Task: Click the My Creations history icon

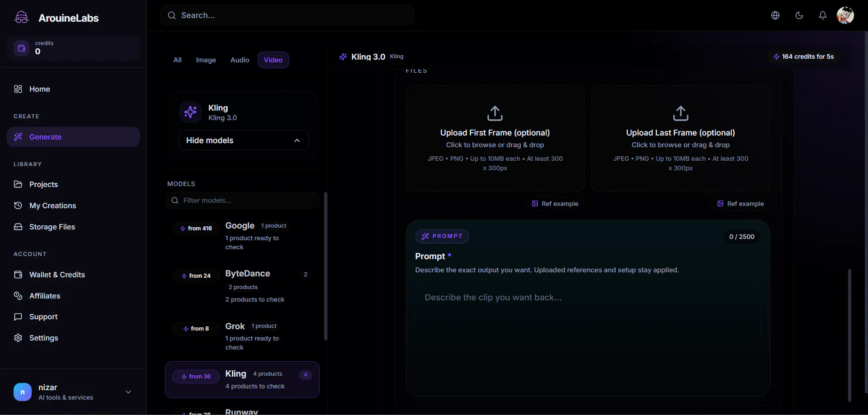Action: (18, 205)
